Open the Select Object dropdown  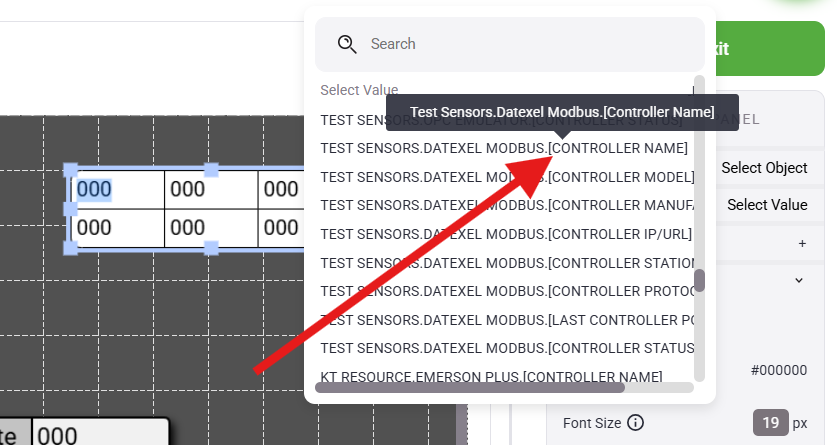[764, 168]
